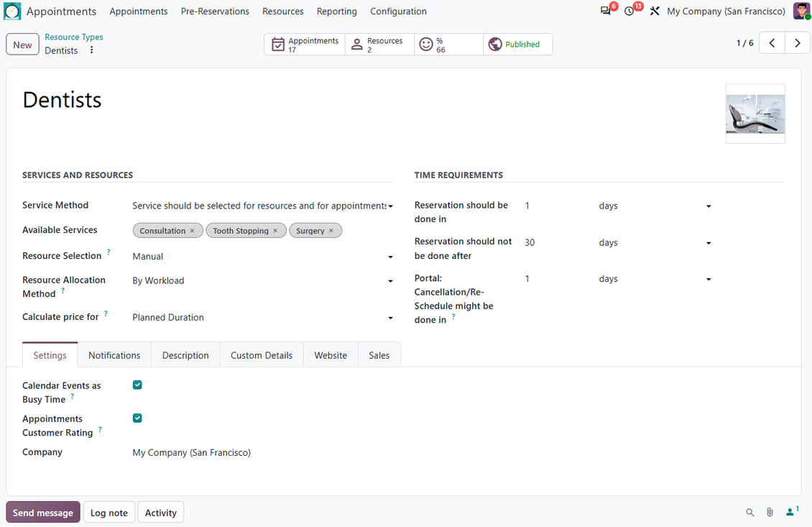
Task: Click the Log note button
Action: [x=109, y=513]
